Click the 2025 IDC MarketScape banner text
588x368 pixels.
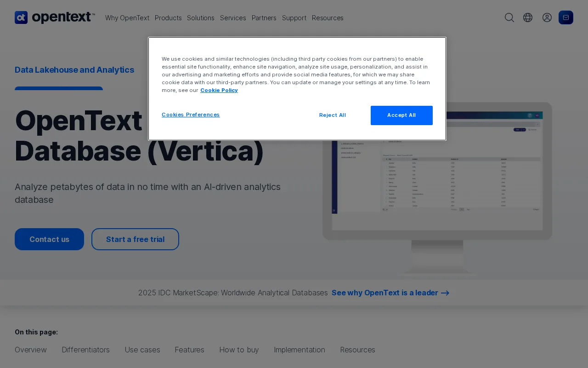click(233, 293)
